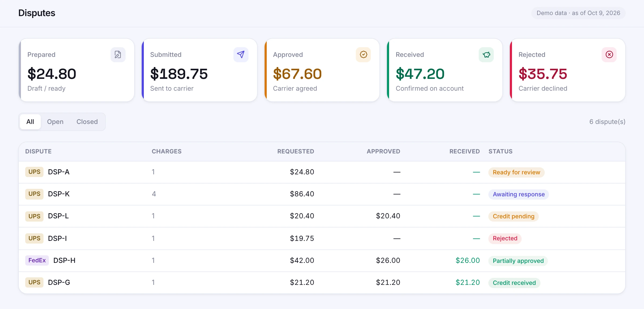Click the Rejected status pill on DSP-I

tap(505, 238)
